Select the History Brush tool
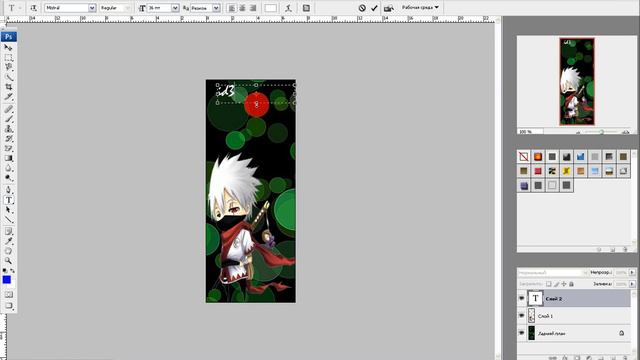640x360 pixels. point(8,138)
